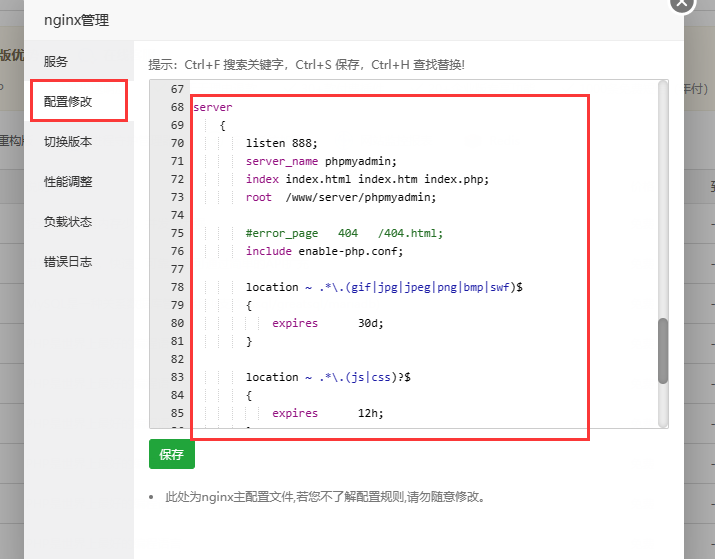Click 'listen 888;' on line 70

coord(281,143)
